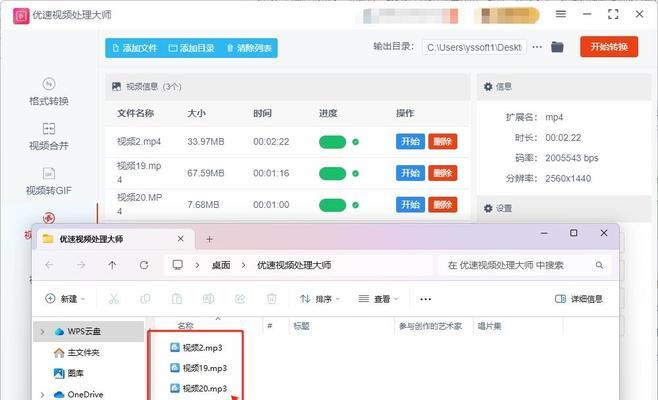
Task: Click the Rename icon in Explorer toolbar
Action: pyautogui.click(x=208, y=299)
